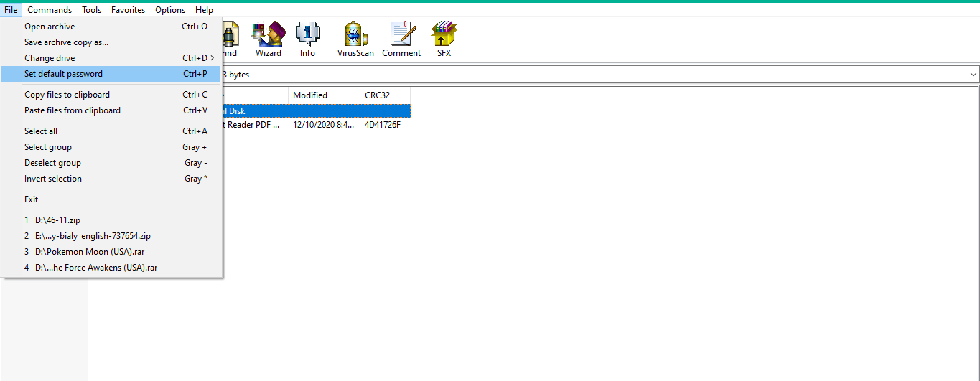980x381 pixels.
Task: Open the Favorites menu
Action: point(128,10)
